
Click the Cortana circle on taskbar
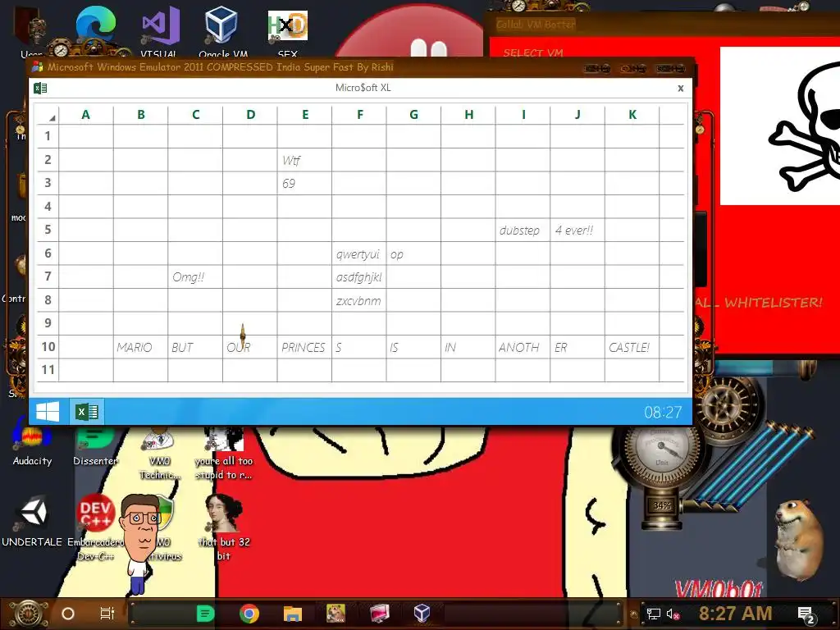click(68, 614)
